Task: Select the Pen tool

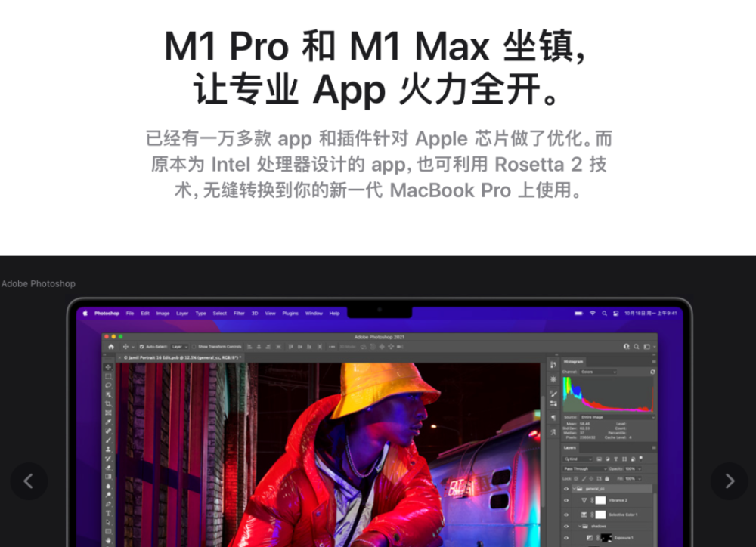Action: 108,504
